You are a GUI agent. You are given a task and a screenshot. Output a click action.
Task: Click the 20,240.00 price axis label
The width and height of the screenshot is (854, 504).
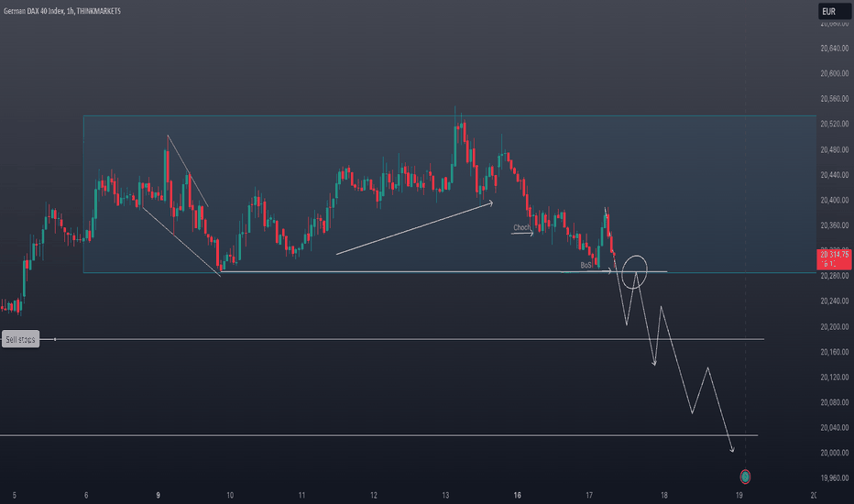coord(835,301)
